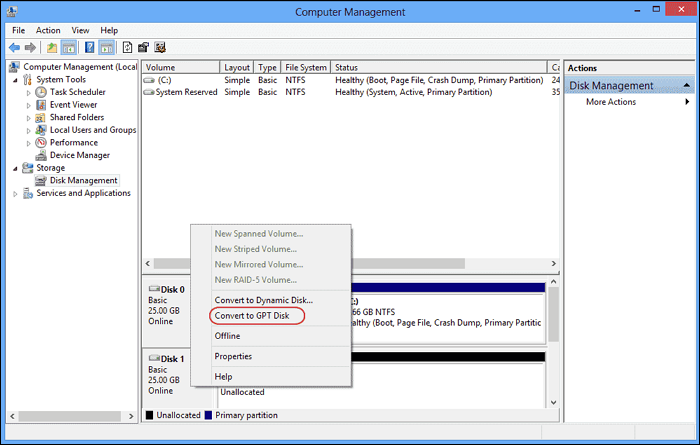Open the Action menu

tap(48, 30)
